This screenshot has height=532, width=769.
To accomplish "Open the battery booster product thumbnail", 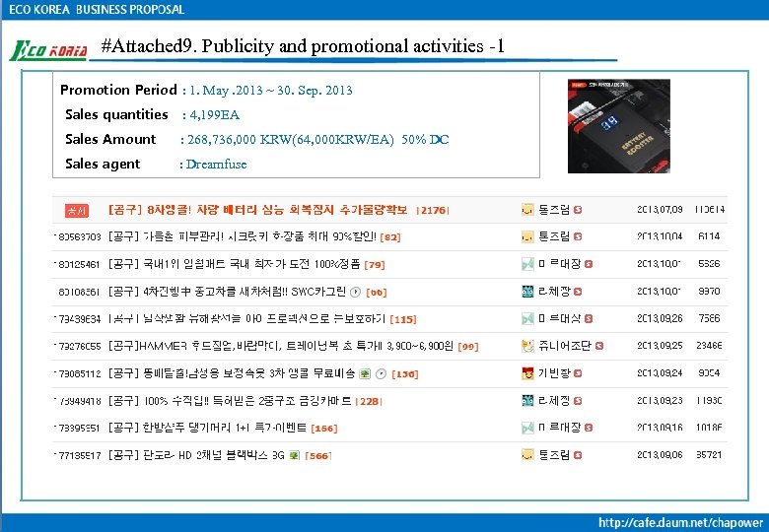I will pyautogui.click(x=619, y=126).
